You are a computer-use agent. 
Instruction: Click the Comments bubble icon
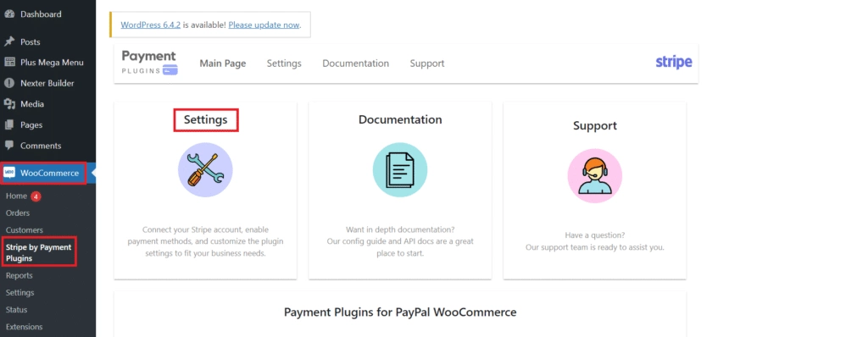point(8,146)
